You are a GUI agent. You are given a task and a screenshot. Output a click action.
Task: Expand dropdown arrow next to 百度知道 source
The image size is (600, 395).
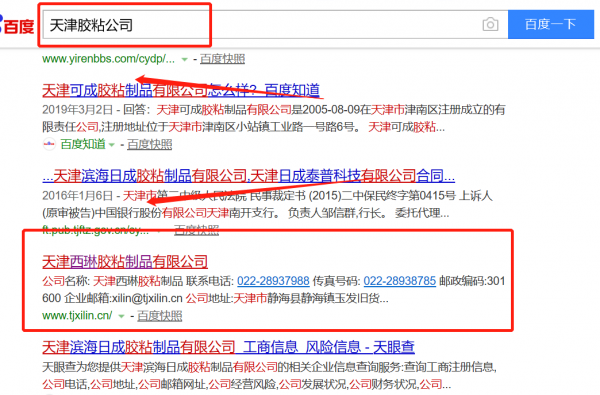tap(112, 145)
